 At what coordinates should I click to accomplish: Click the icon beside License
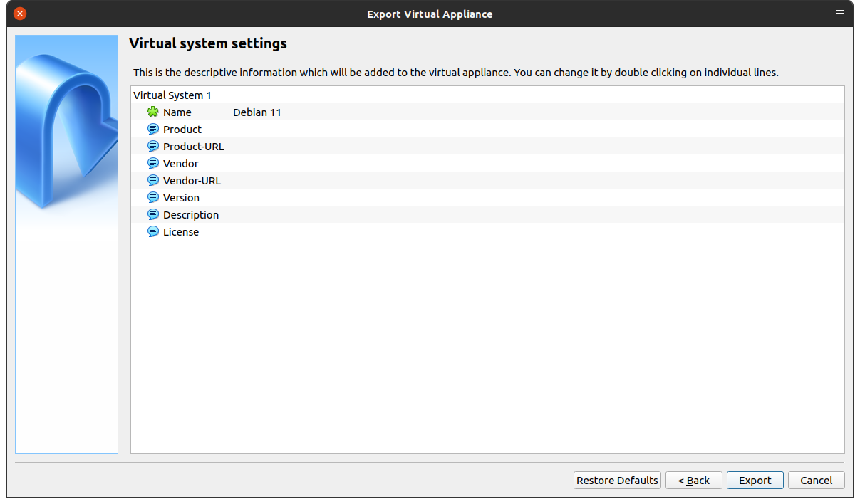point(152,231)
